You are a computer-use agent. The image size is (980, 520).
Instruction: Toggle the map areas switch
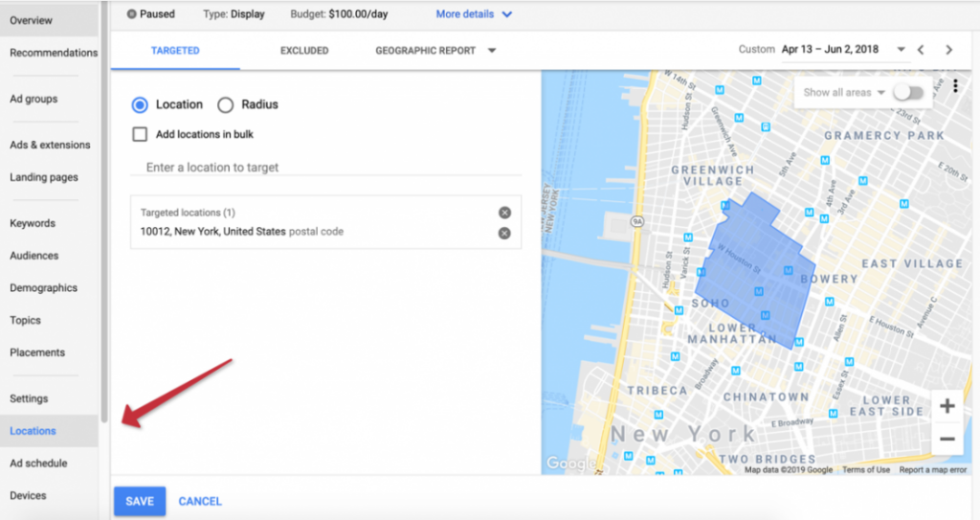pos(908,93)
